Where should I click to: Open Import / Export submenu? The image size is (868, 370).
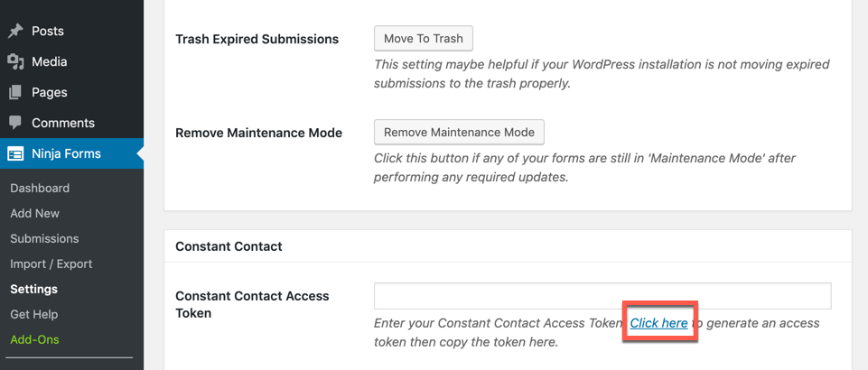[x=51, y=264]
